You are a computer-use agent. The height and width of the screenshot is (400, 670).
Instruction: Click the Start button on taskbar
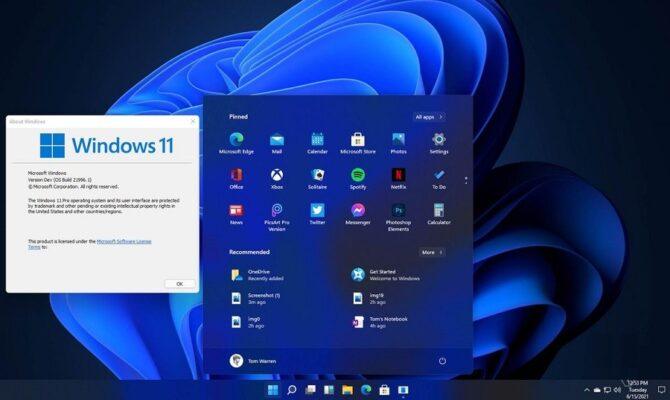[273, 389]
